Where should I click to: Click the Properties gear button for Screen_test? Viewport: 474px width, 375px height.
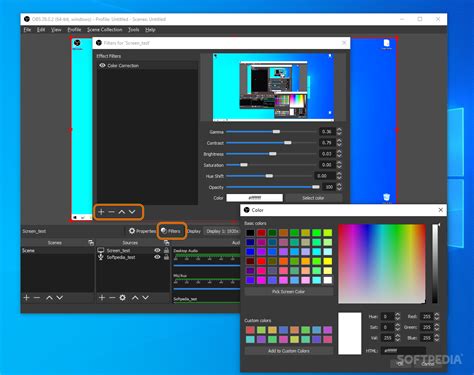pos(142,231)
